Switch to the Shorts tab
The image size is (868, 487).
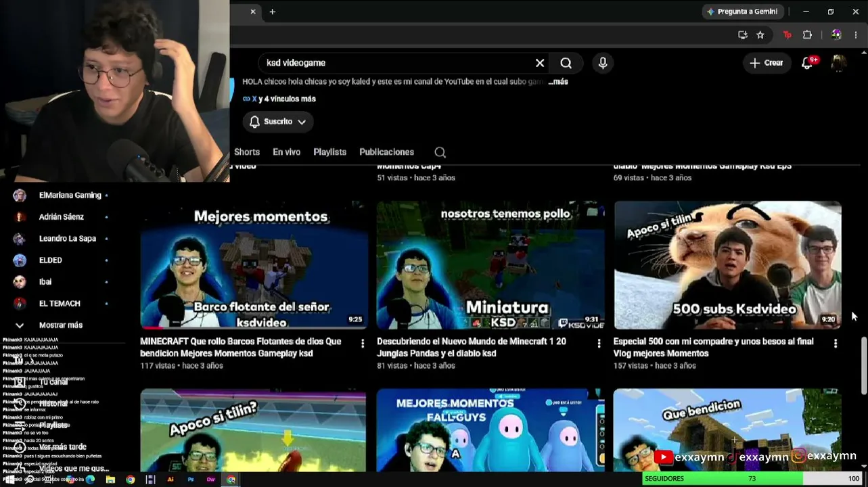[x=247, y=152]
